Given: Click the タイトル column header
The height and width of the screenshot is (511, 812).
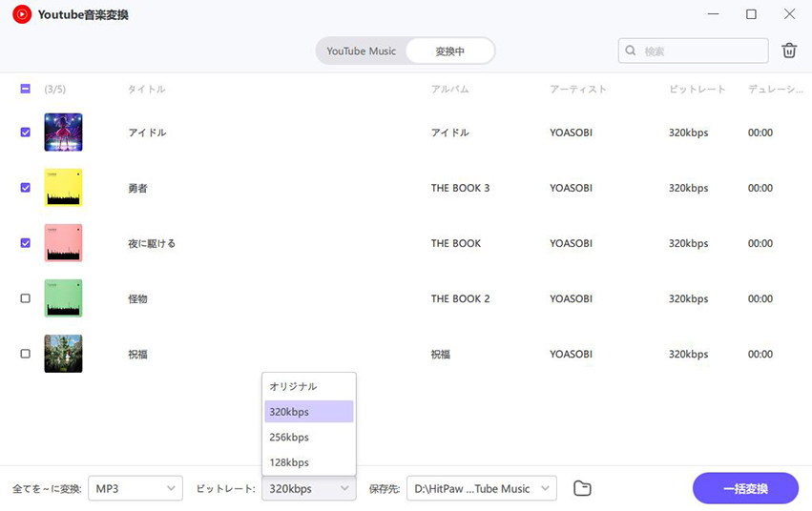Looking at the screenshot, I should pyautogui.click(x=147, y=89).
